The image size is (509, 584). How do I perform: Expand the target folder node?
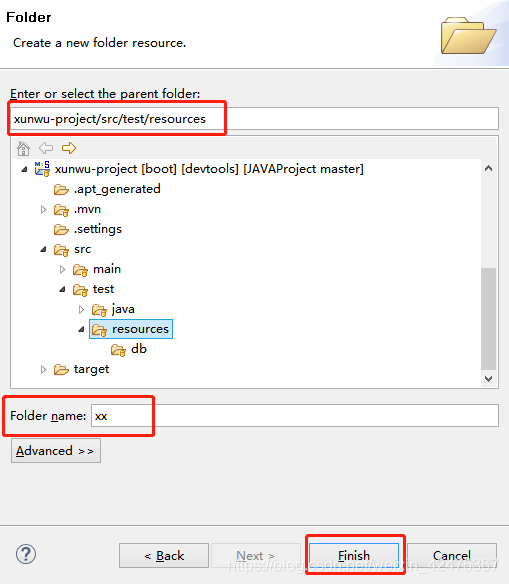(43, 369)
